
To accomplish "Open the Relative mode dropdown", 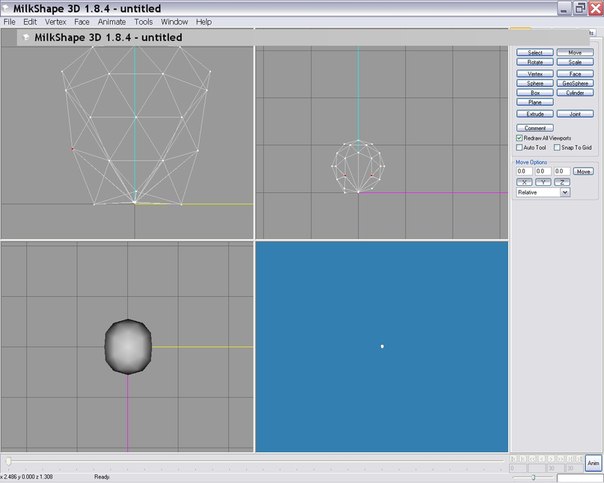I will click(x=565, y=192).
